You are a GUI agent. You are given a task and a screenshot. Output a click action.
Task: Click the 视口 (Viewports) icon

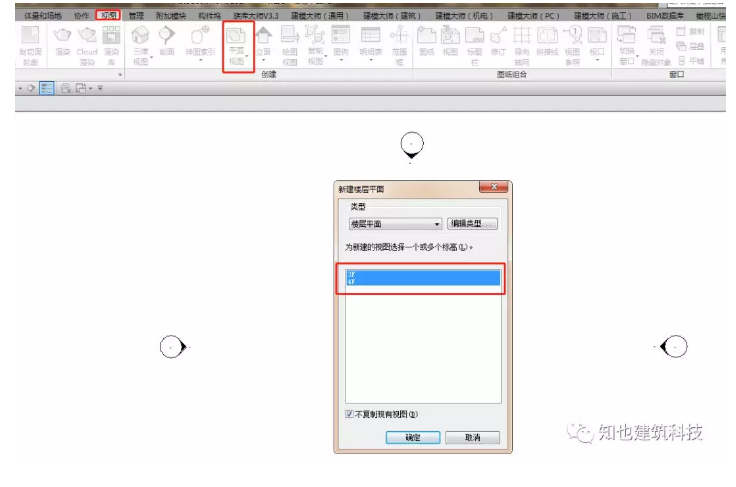click(x=597, y=35)
